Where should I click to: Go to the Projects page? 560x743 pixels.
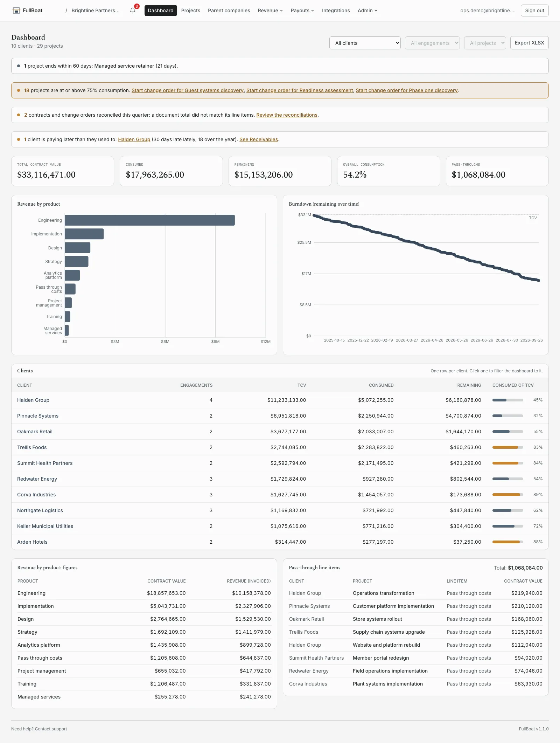[191, 11]
